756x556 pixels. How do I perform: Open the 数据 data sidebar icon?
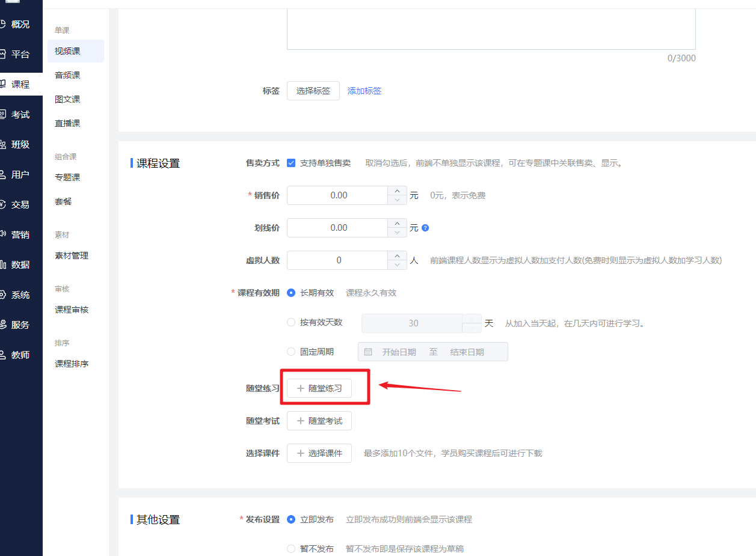[3, 264]
